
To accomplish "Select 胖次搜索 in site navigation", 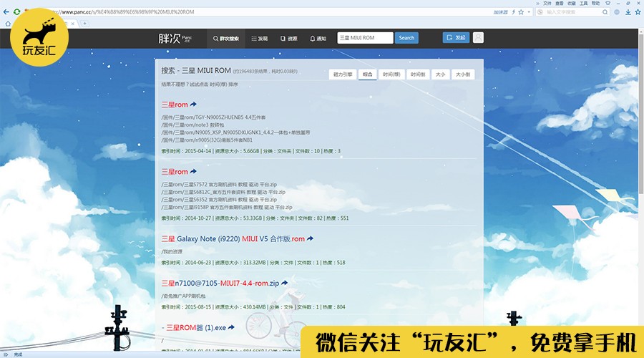I will click(x=226, y=38).
